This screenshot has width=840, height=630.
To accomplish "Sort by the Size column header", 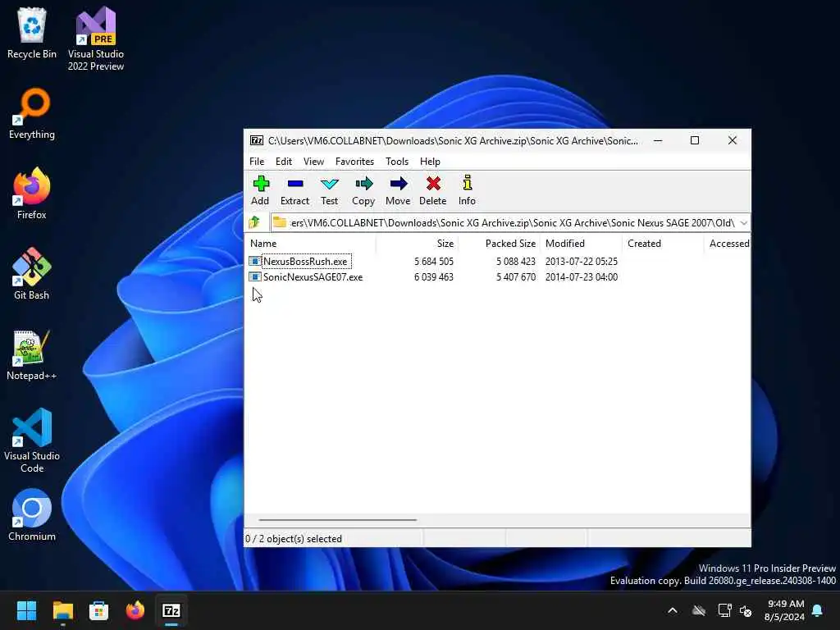I will coord(417,243).
